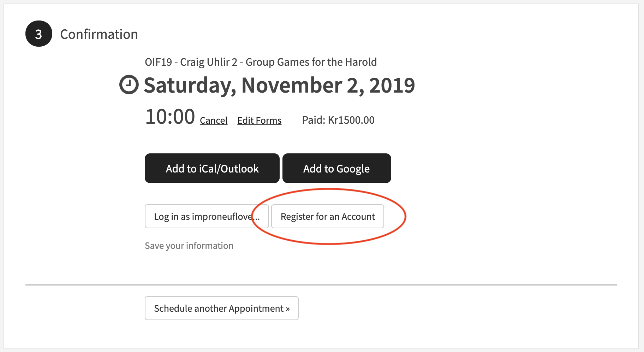Click the Save your information caption
644x352 pixels.
189,246
